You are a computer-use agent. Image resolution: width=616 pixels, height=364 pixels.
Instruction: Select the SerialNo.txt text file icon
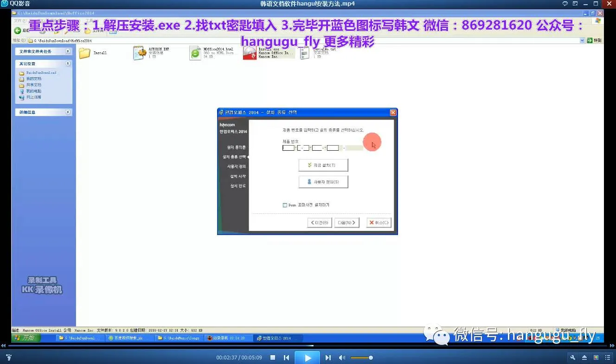coord(304,53)
